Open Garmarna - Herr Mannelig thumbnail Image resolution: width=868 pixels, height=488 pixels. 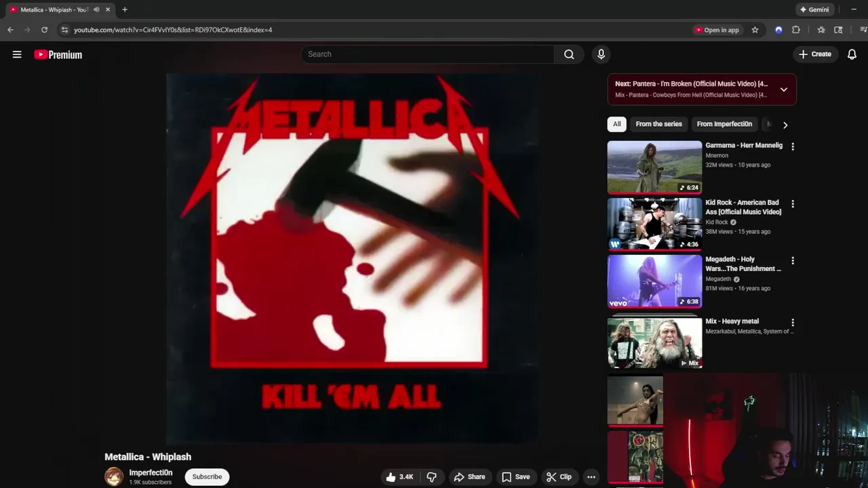654,167
